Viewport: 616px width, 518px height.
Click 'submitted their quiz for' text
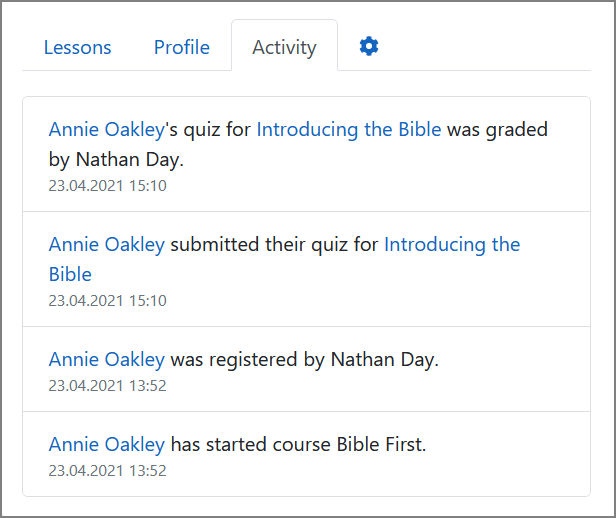(274, 245)
